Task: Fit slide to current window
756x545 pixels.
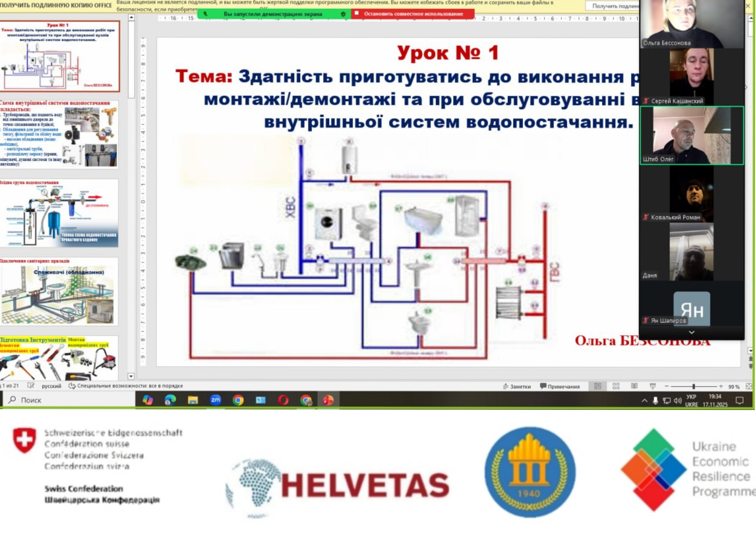Action: [749, 386]
